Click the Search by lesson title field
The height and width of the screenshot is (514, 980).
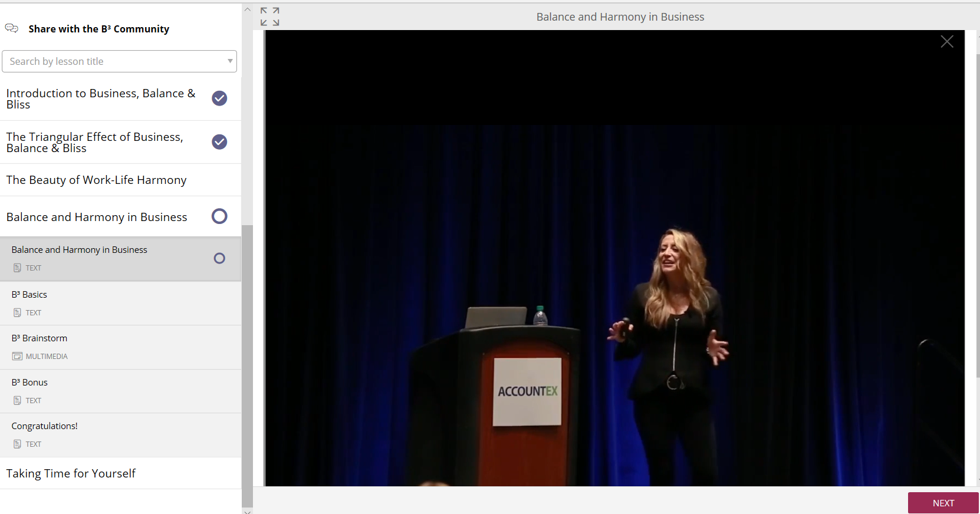click(x=119, y=61)
